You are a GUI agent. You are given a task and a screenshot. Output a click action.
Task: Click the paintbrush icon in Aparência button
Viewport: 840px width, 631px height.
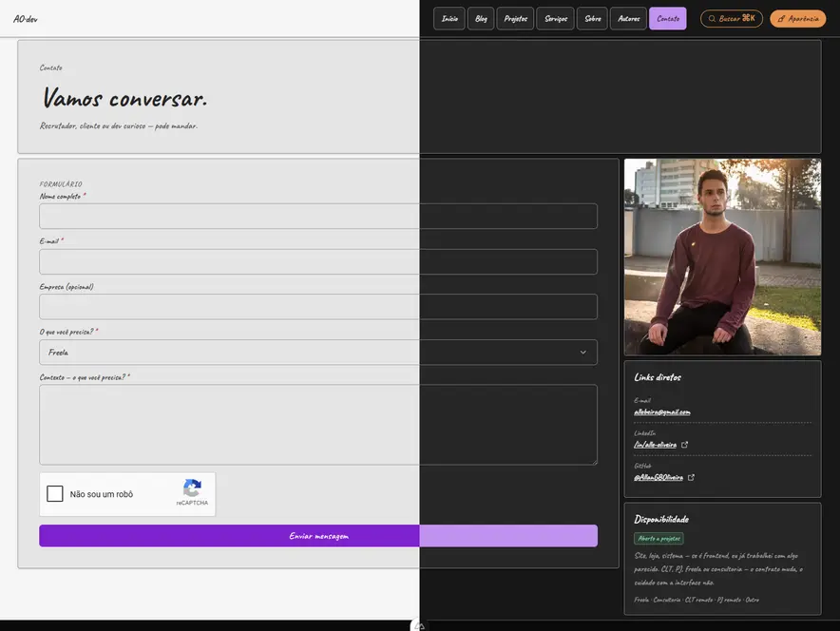pyautogui.click(x=782, y=19)
